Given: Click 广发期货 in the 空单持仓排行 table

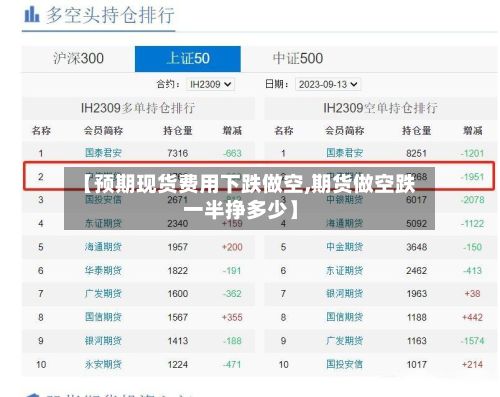Looking at the screenshot, I should (x=345, y=341).
